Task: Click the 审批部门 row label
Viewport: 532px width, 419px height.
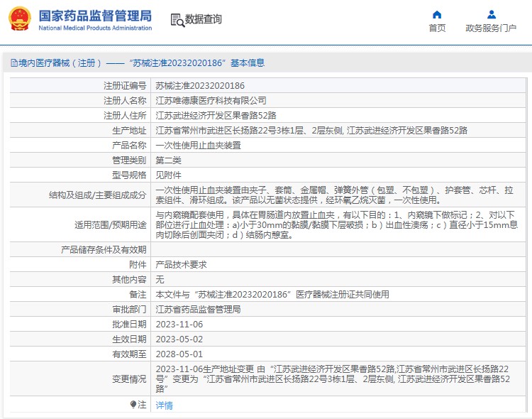Action: coord(129,310)
